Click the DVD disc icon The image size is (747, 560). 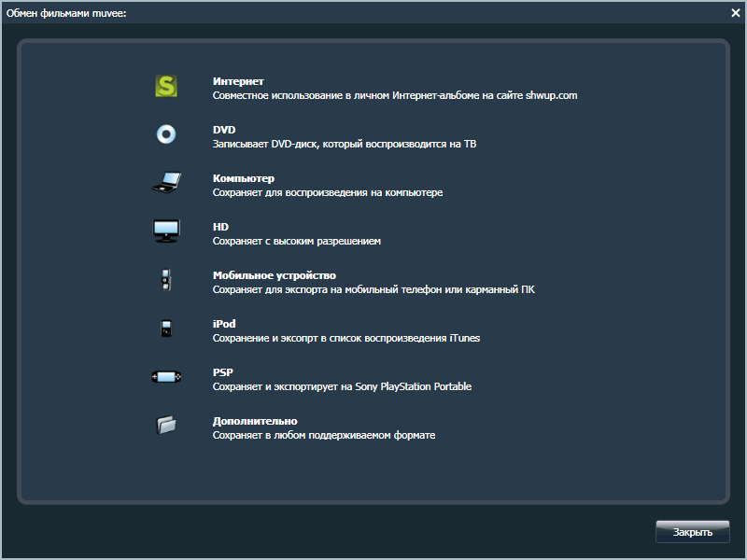(165, 134)
